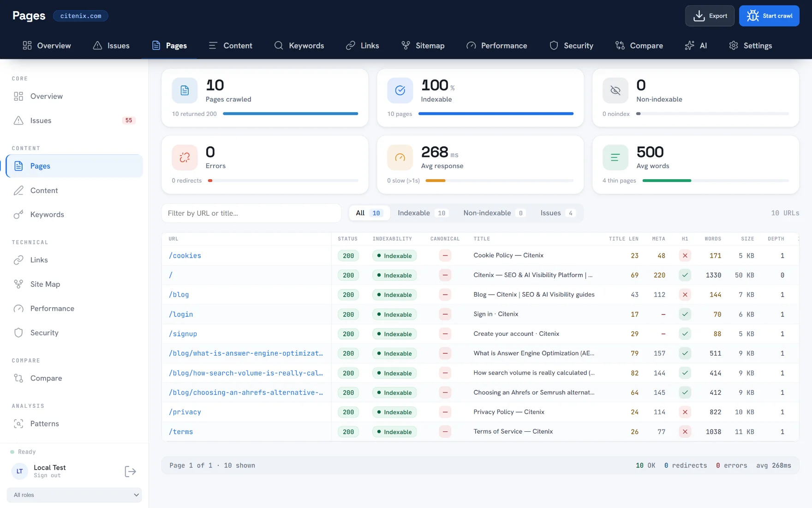Viewport: 812px width, 508px height.
Task: Click the Patterns scan icon in sidebar
Action: 18,423
